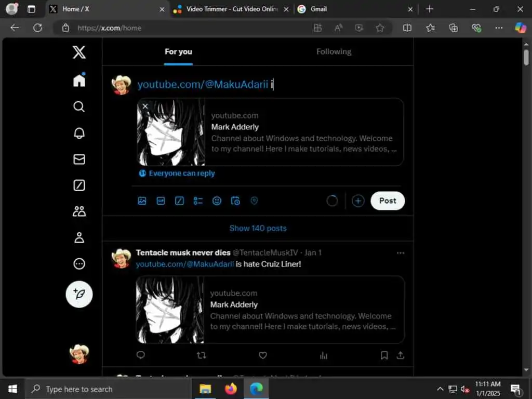The image size is (532, 399).
Task: Open browser Settings and more menu
Action: [499, 28]
